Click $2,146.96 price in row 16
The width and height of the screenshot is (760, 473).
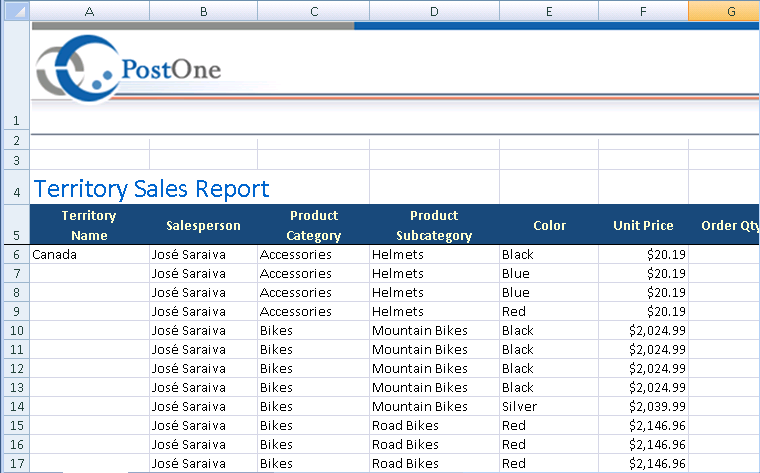coord(643,444)
